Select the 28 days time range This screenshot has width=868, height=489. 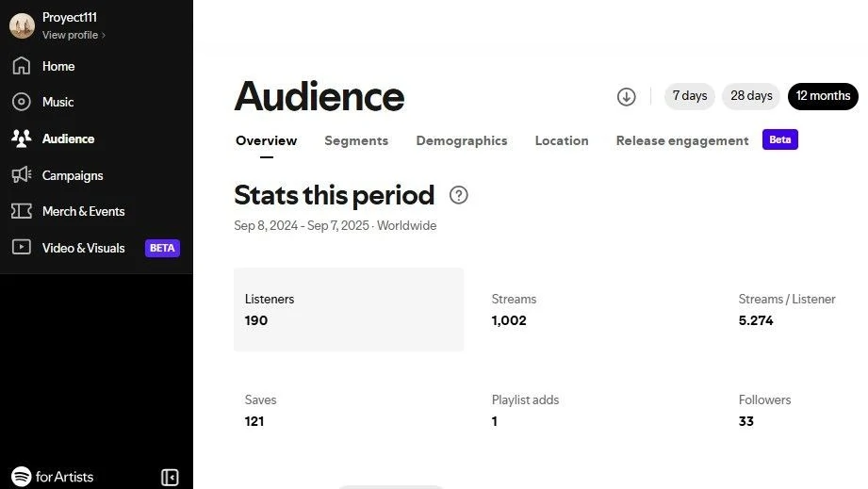pyautogui.click(x=751, y=96)
